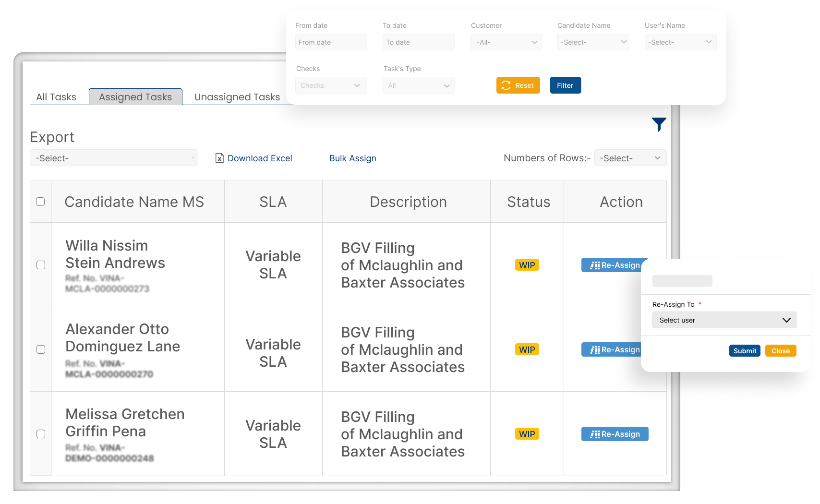Viewport: 820px width, 504px height.
Task: Re-Assign the Willa Nissim Stein Andrews task
Action: (x=611, y=265)
